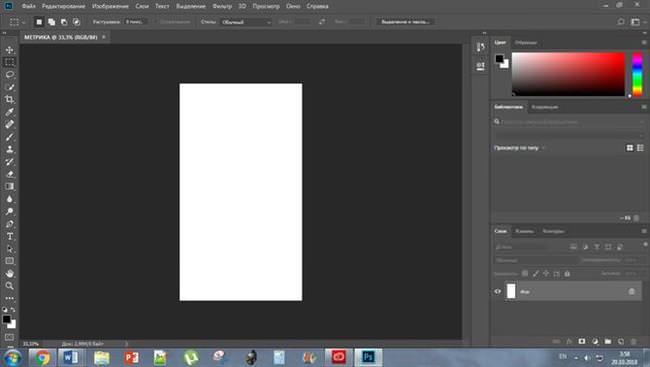This screenshot has width=650, height=367.
Task: Select Add to Selection mode
Action: [51, 22]
